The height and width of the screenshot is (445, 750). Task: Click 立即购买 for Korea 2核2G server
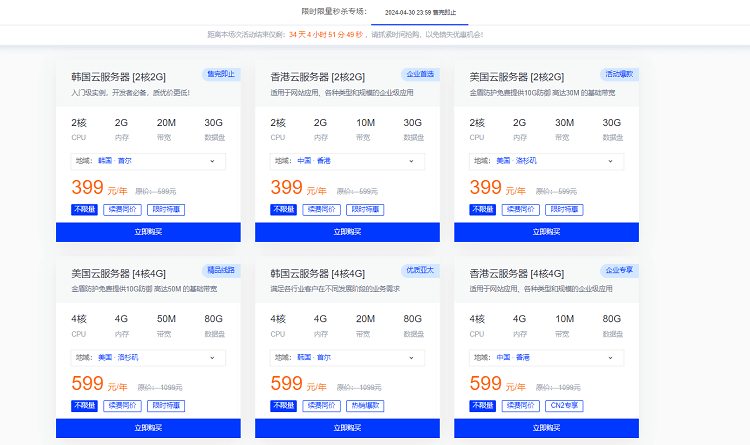[148, 232]
